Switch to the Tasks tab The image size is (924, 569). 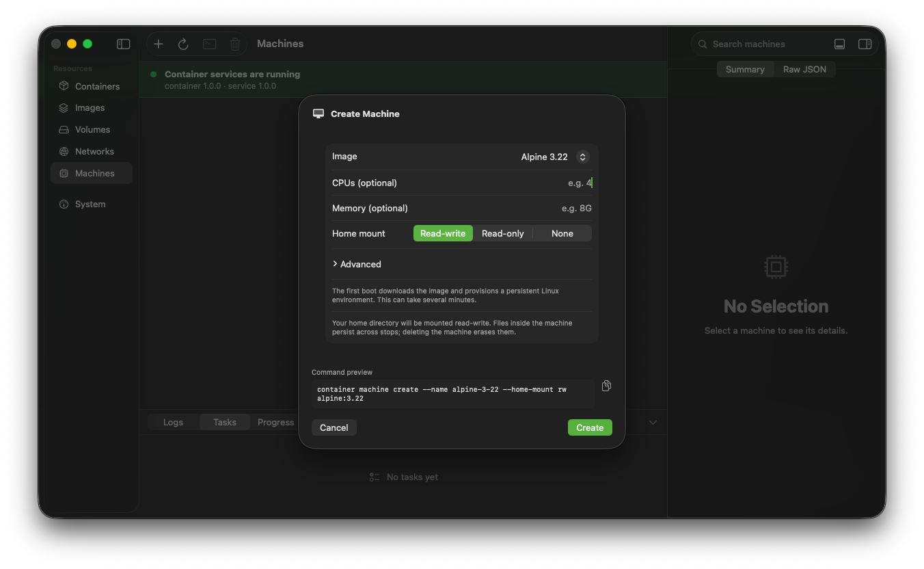tap(225, 422)
